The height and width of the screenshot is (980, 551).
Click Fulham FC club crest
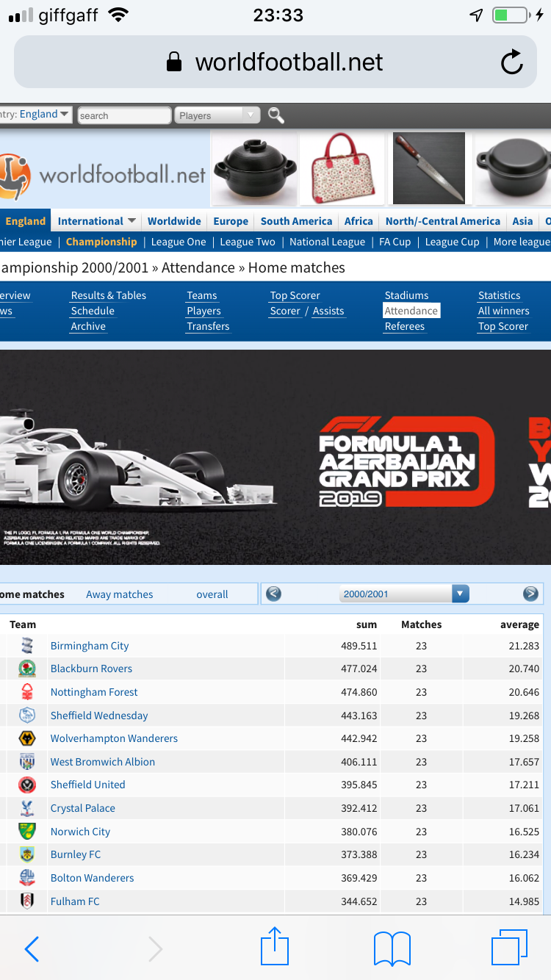[x=27, y=901]
